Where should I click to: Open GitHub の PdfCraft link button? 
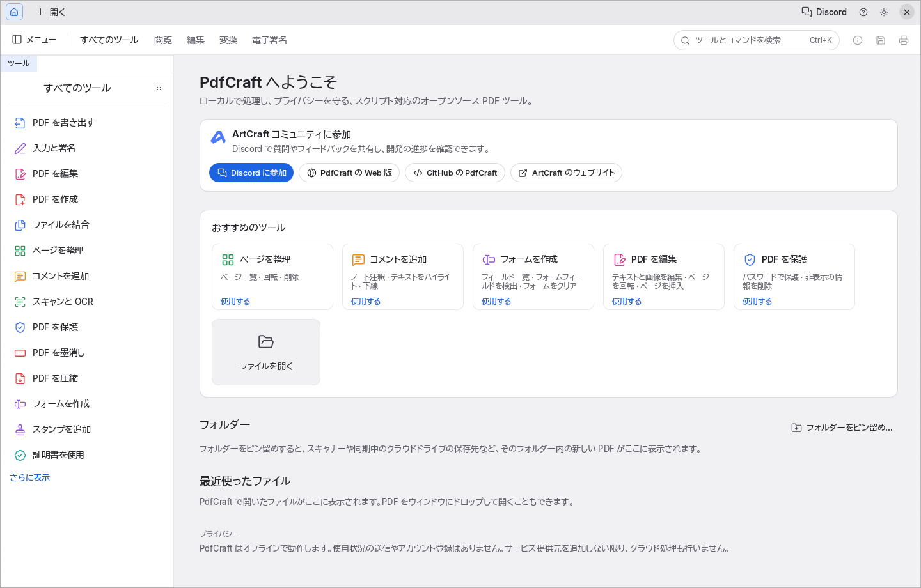[x=455, y=173]
